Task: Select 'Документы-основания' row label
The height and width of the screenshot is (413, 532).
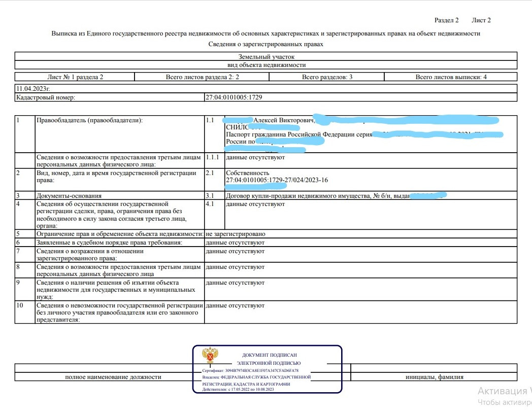Action: coord(69,196)
